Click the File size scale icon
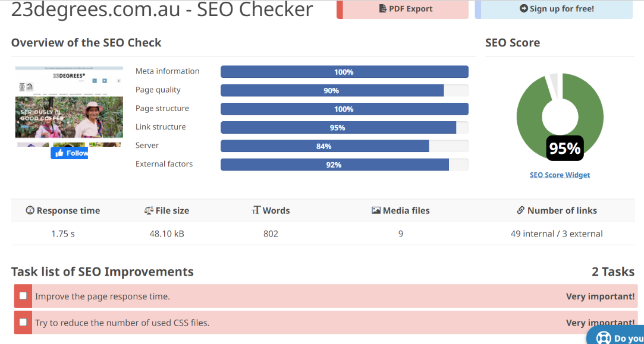The width and height of the screenshot is (644, 344). click(x=149, y=211)
